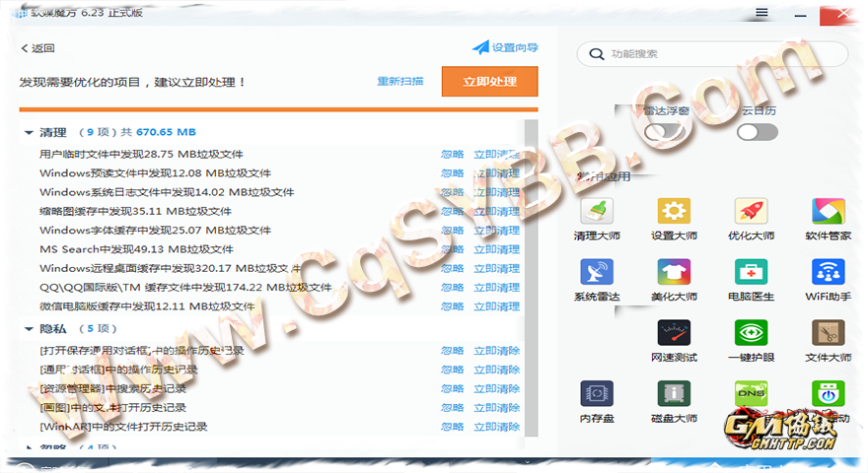Image resolution: width=868 pixels, height=473 pixels.
Task: Open 系统雷达 system radar
Action: [x=597, y=280]
